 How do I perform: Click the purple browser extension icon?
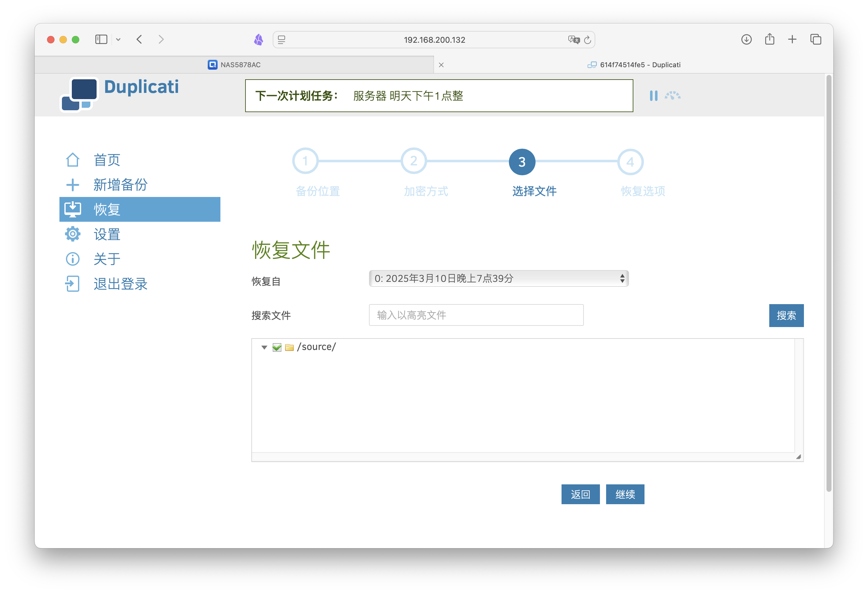258,39
